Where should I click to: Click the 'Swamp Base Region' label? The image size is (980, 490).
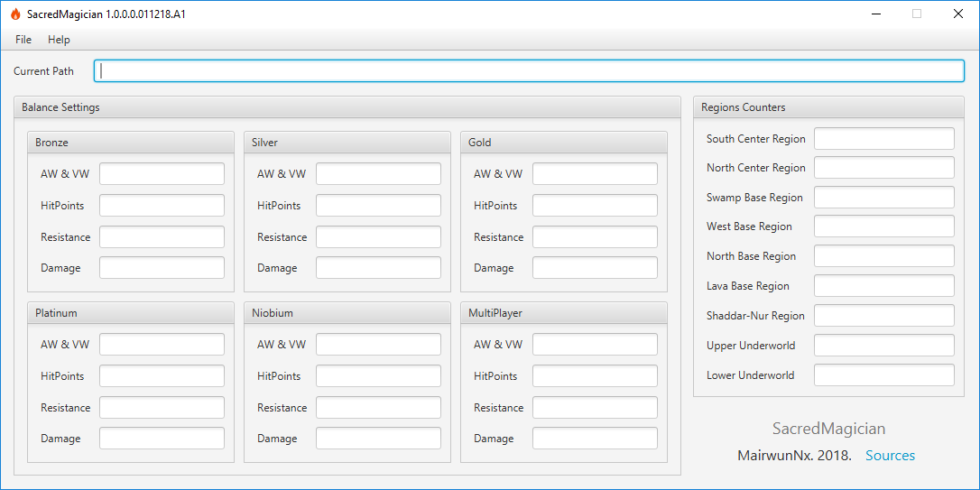(x=754, y=198)
